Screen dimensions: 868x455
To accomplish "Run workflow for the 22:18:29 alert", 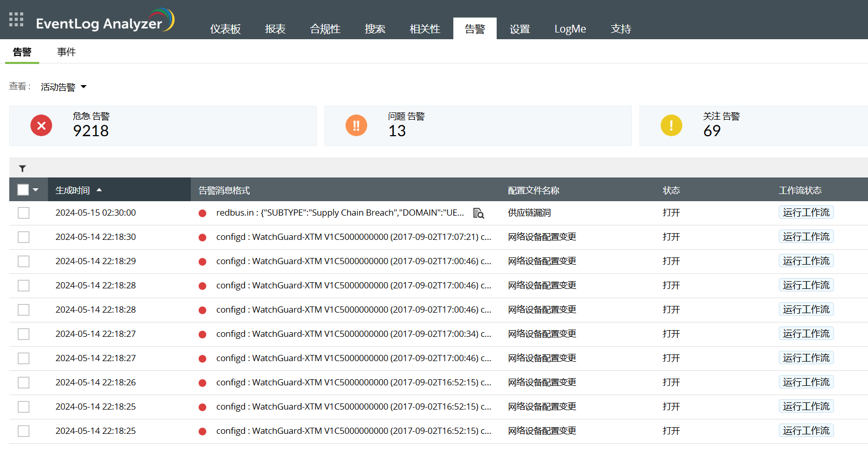I will 806,261.
